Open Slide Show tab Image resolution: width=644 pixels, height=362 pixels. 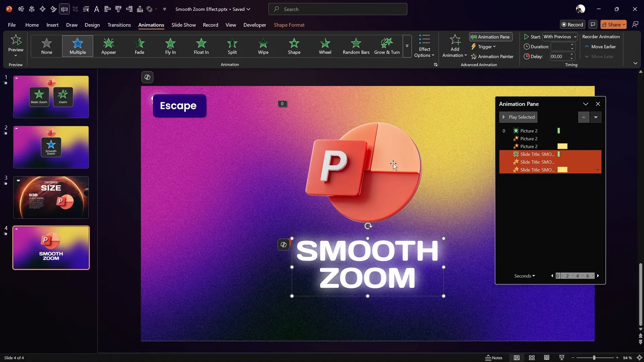[x=183, y=25]
